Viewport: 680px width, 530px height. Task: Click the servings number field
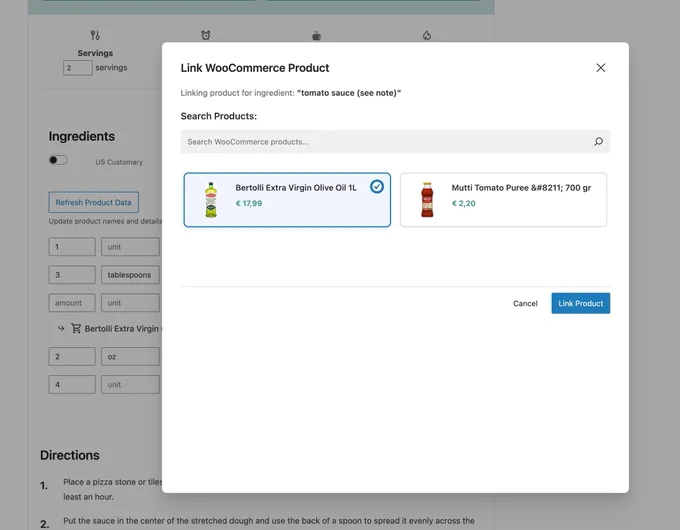pyautogui.click(x=77, y=68)
